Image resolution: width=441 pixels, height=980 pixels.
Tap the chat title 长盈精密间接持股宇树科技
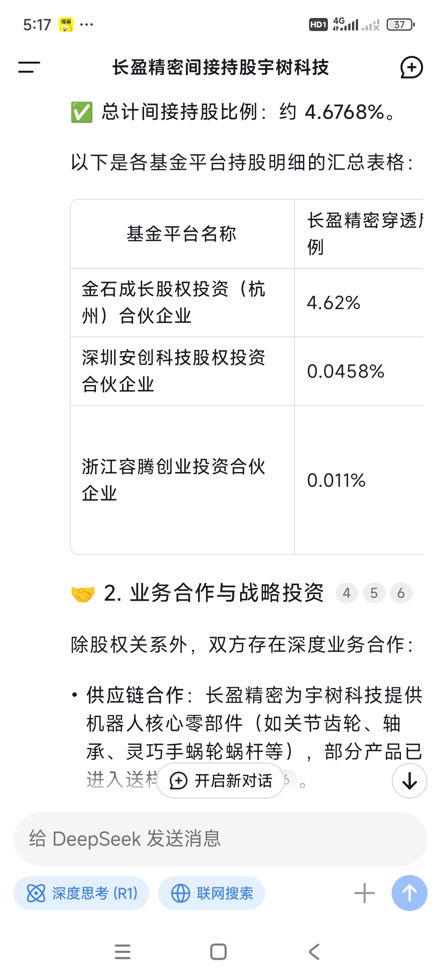point(220,67)
